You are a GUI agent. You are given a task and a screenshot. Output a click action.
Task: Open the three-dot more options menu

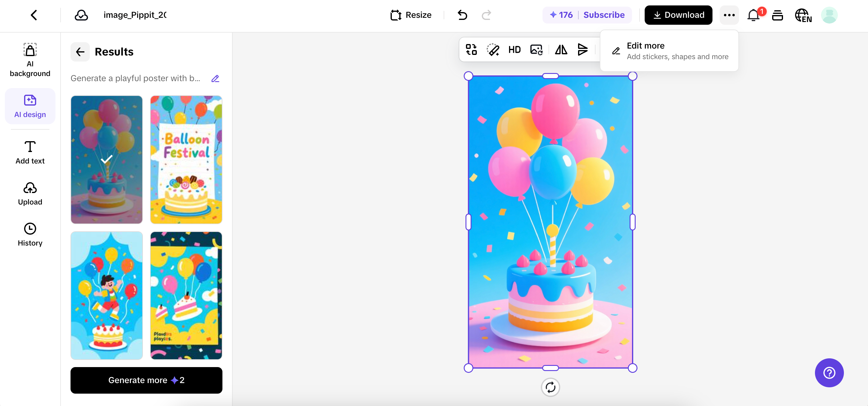729,15
